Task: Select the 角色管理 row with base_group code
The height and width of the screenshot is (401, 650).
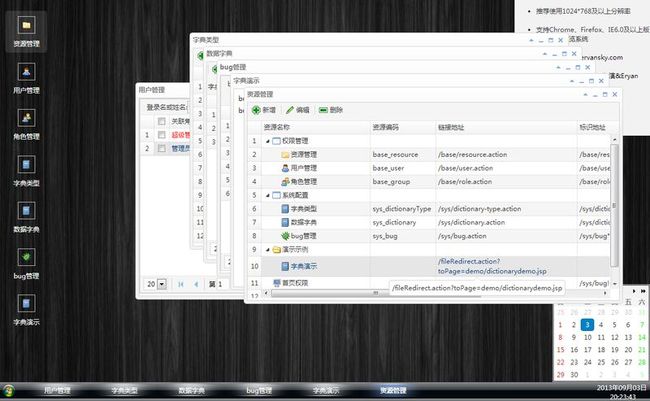Action: 429,182
